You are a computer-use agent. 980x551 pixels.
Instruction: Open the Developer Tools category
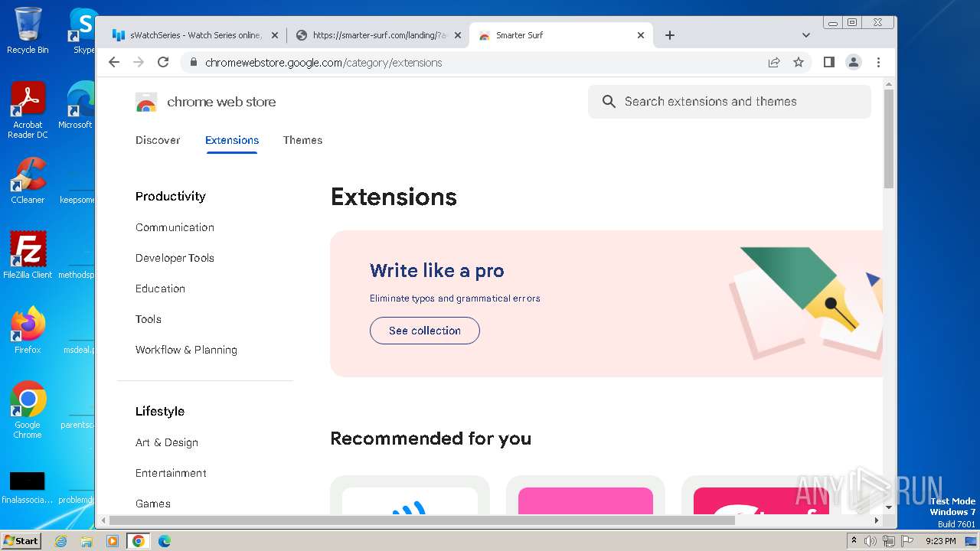(175, 258)
